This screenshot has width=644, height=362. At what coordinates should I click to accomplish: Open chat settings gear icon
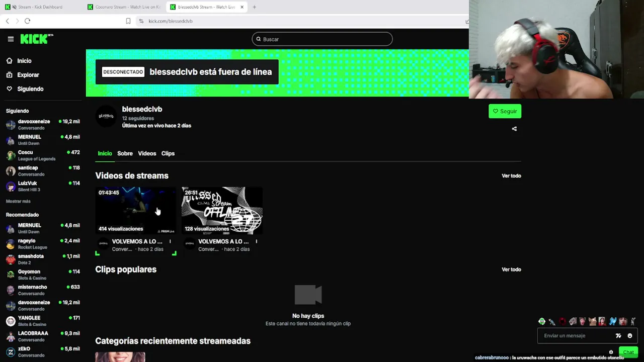pos(611,352)
